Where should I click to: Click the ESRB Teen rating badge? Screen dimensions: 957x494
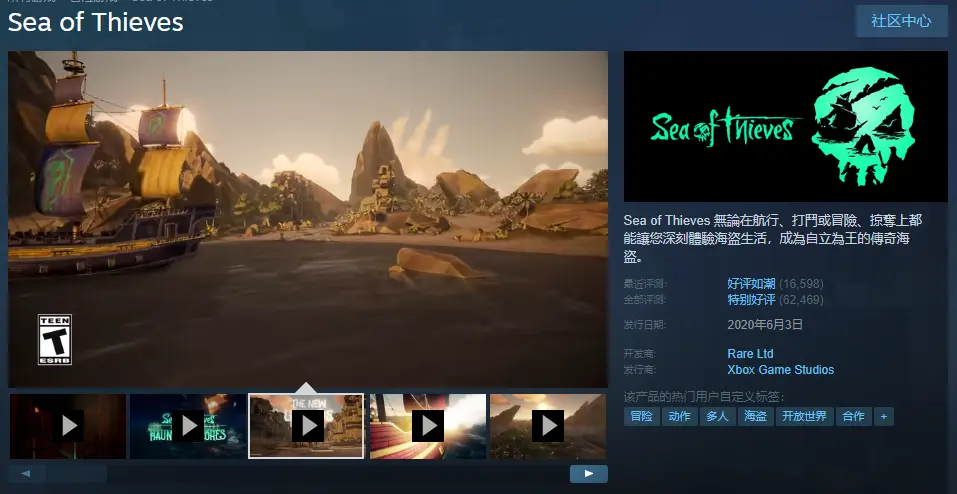(x=55, y=340)
